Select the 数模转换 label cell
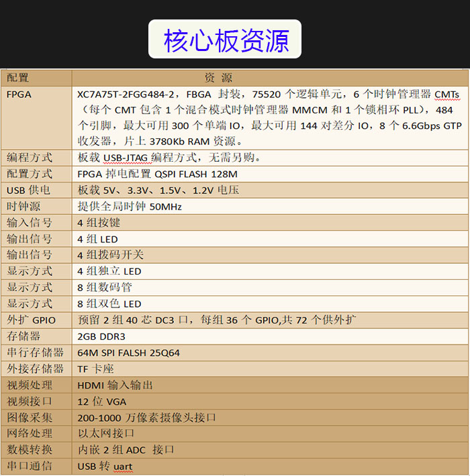The image size is (470, 476). (x=36, y=450)
